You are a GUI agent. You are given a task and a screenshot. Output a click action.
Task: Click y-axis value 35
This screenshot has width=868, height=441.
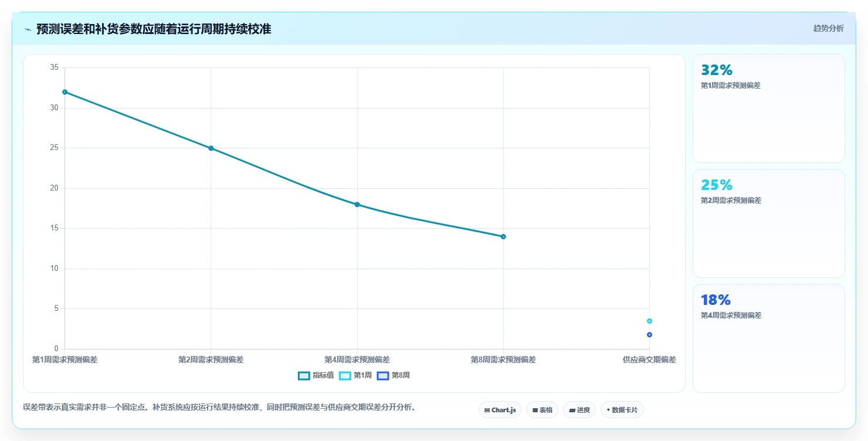[x=55, y=67]
